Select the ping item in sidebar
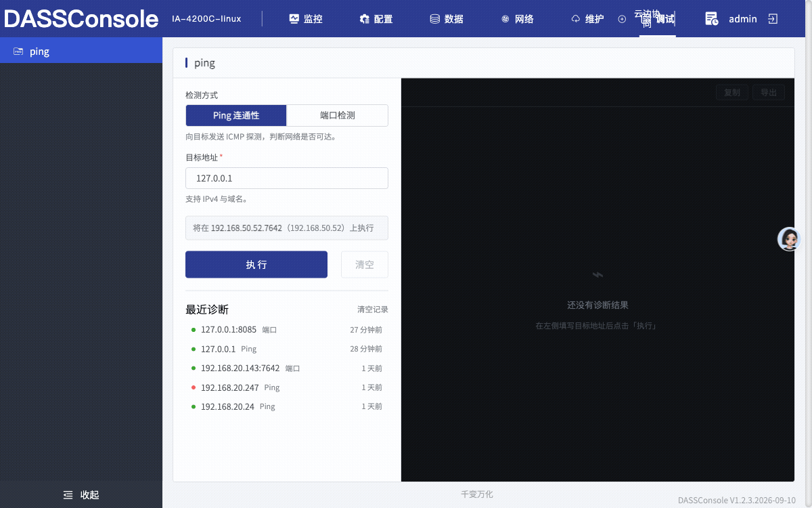 tap(81, 51)
